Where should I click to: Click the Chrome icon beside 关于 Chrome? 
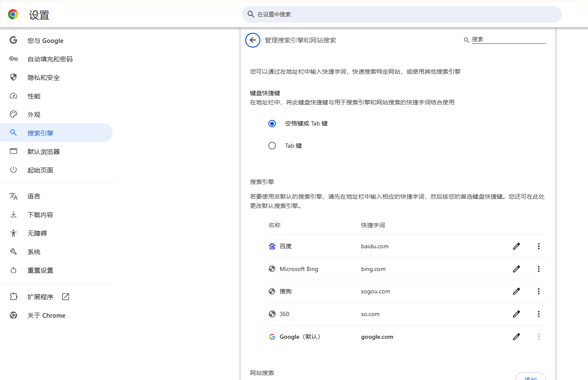[13, 315]
